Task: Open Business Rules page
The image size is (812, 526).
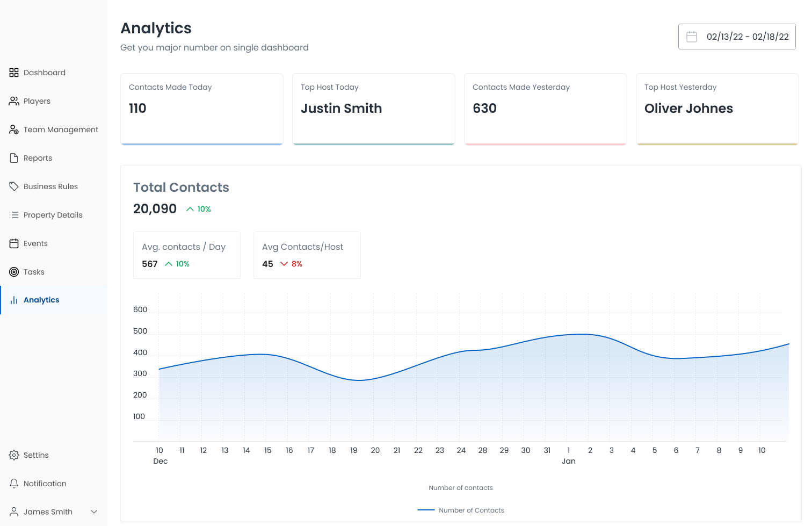Action: 54,186
